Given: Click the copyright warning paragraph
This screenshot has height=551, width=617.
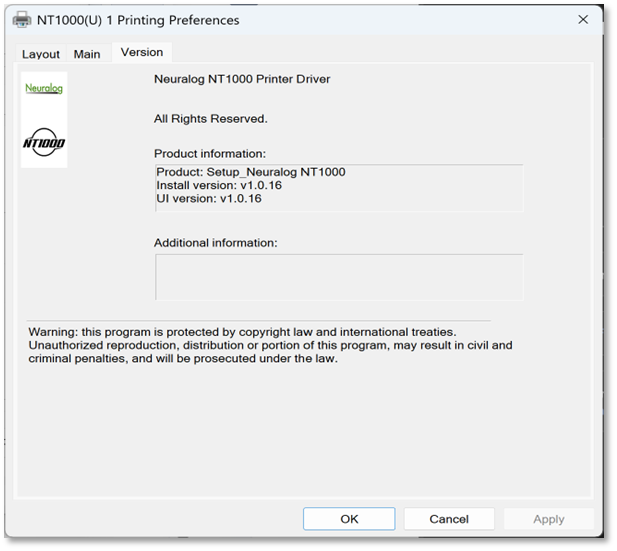Looking at the screenshot, I should [270, 345].
